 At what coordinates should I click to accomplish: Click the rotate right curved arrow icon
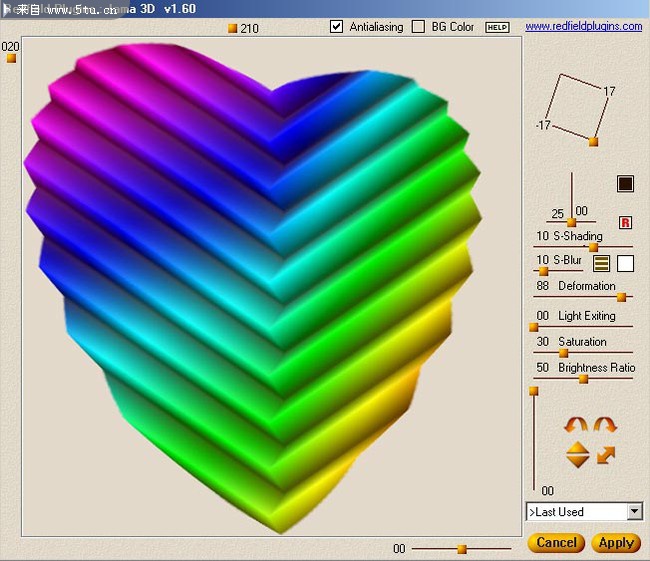(605, 424)
